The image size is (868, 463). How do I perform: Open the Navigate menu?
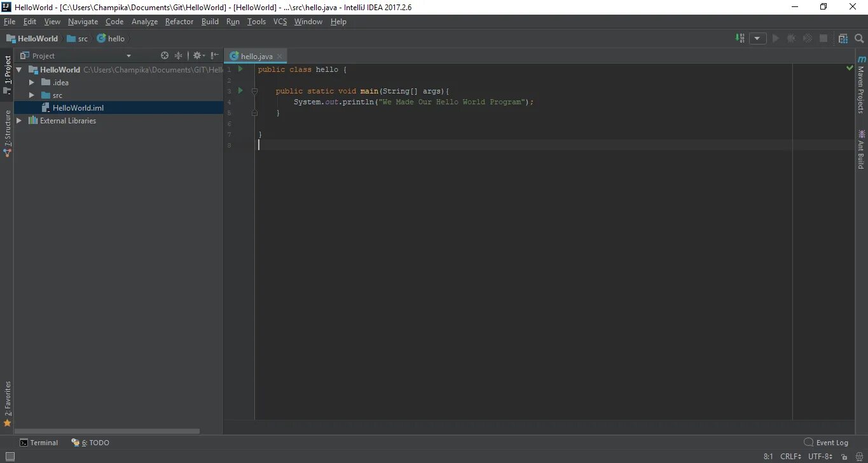point(83,22)
